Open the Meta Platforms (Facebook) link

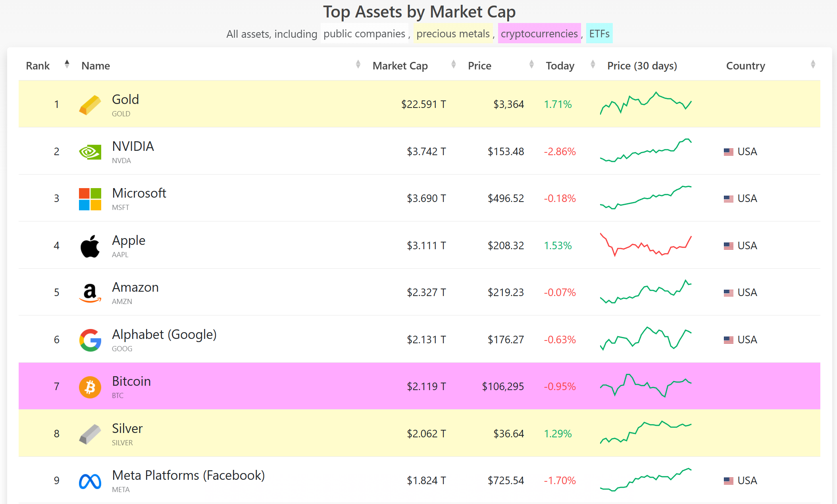[x=188, y=475]
